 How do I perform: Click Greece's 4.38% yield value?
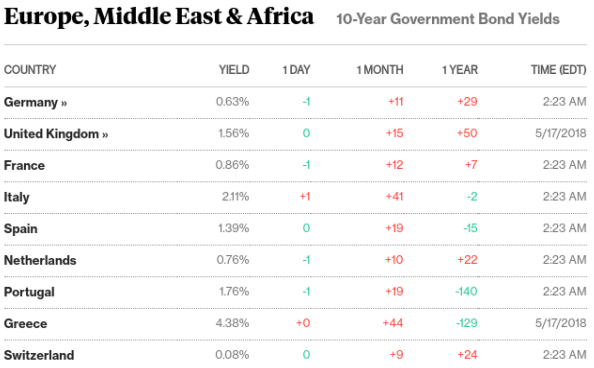tap(232, 323)
